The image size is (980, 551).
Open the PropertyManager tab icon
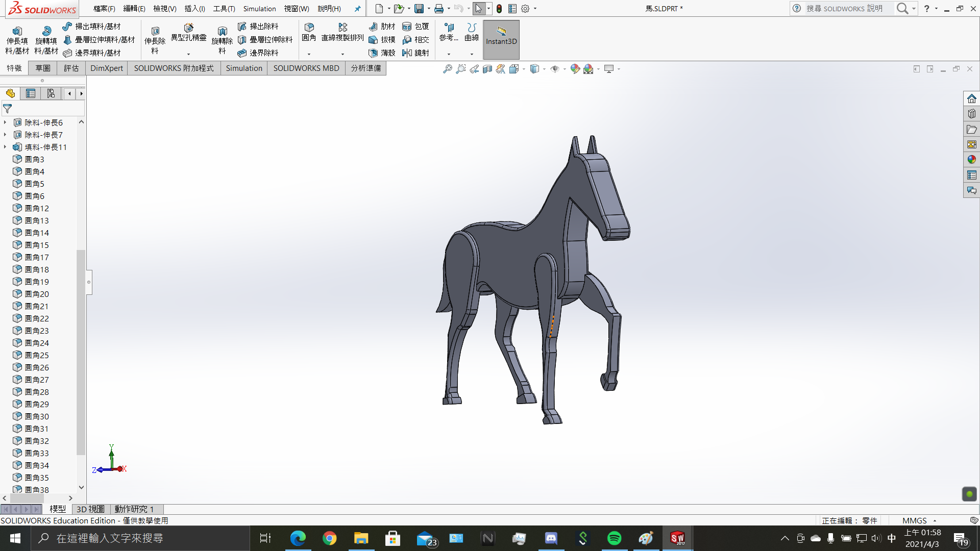point(31,93)
